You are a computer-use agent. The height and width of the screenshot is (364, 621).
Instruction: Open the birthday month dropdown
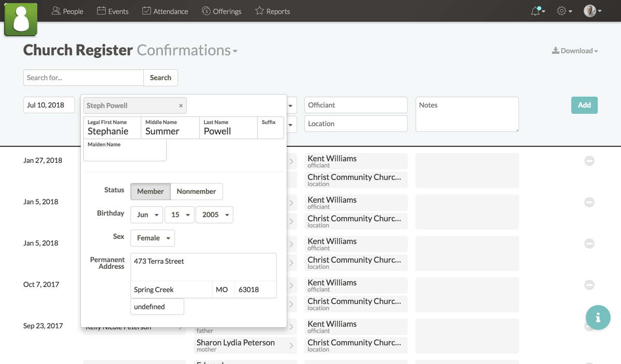(146, 214)
